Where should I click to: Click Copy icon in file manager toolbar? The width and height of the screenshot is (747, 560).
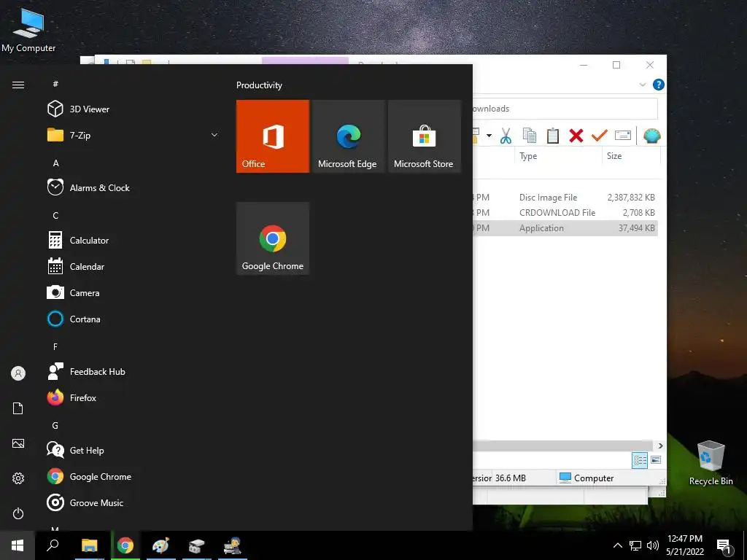point(530,136)
